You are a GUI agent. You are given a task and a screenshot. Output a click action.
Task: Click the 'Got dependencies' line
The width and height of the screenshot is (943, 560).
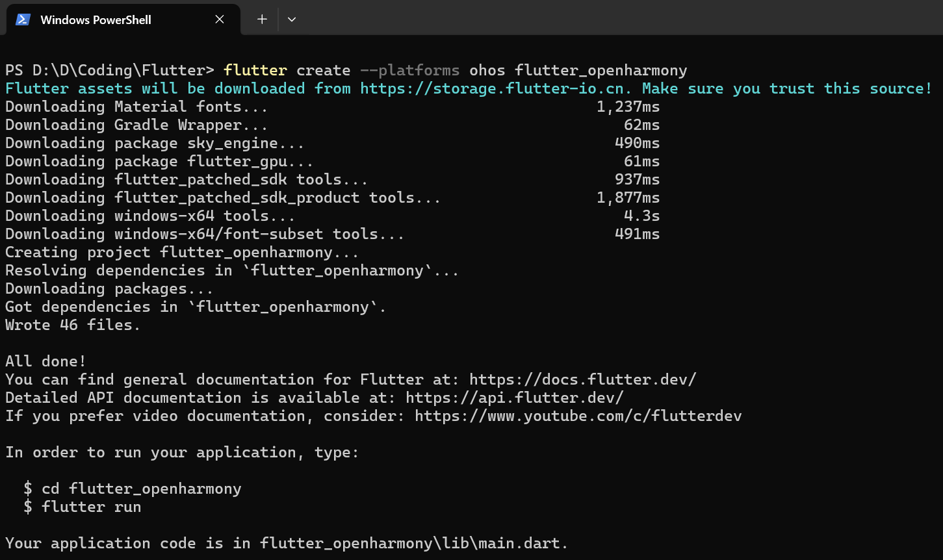pyautogui.click(x=196, y=307)
